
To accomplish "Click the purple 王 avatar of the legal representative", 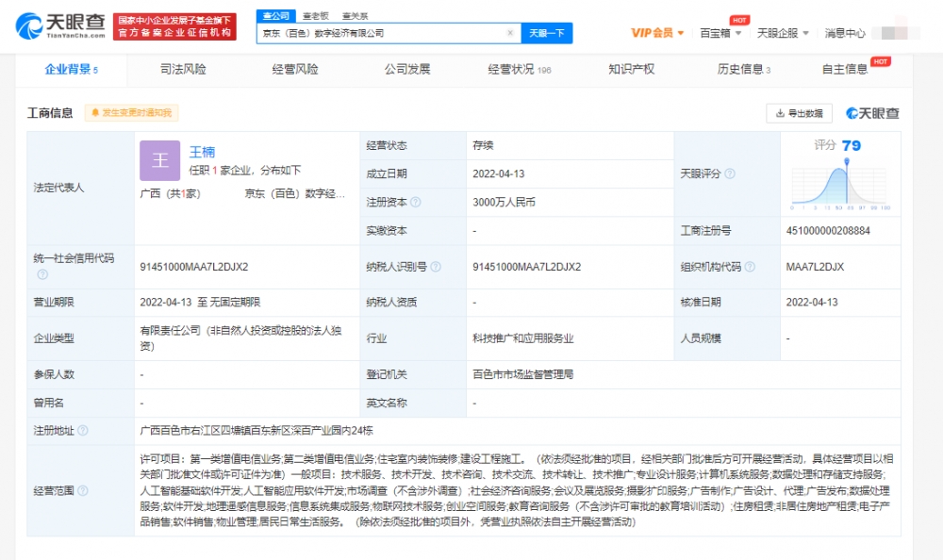I will (160, 160).
